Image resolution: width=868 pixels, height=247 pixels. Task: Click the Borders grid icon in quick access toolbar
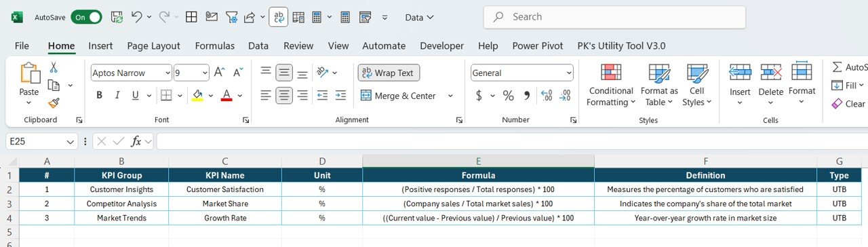(x=192, y=17)
